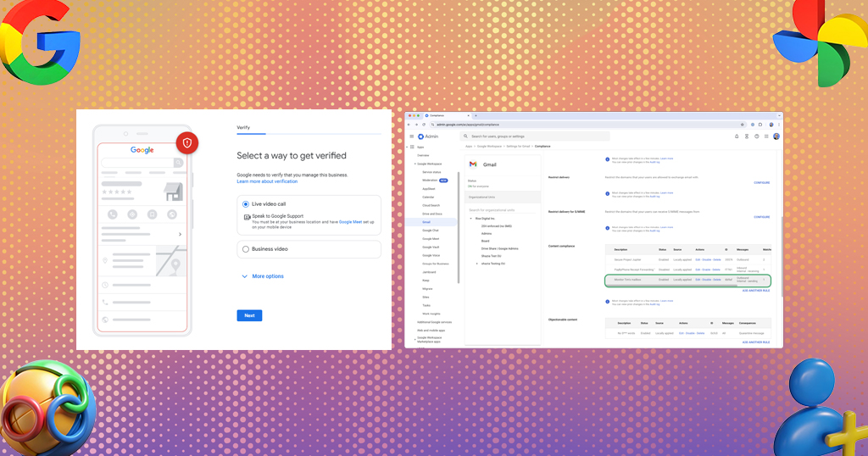The image size is (868, 456).
Task: Open the Admin notifications bell
Action: pyautogui.click(x=737, y=136)
